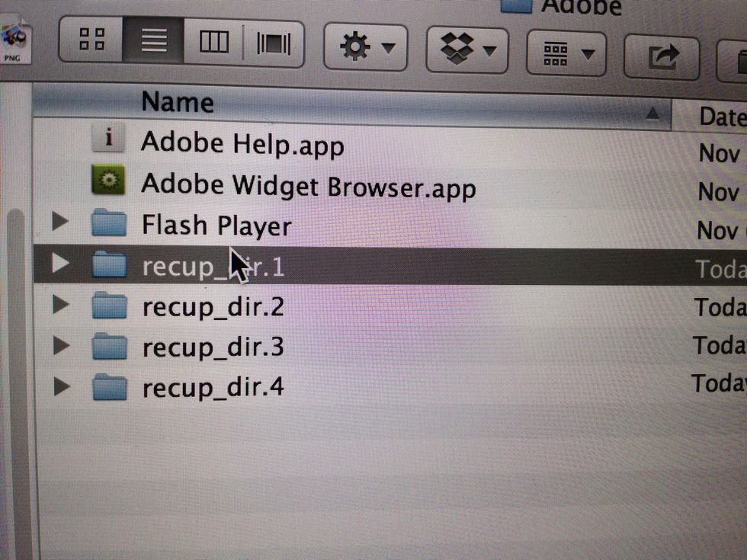Select the PNG file icon in the toolbar
The height and width of the screenshot is (560, 747).
pos(14,40)
